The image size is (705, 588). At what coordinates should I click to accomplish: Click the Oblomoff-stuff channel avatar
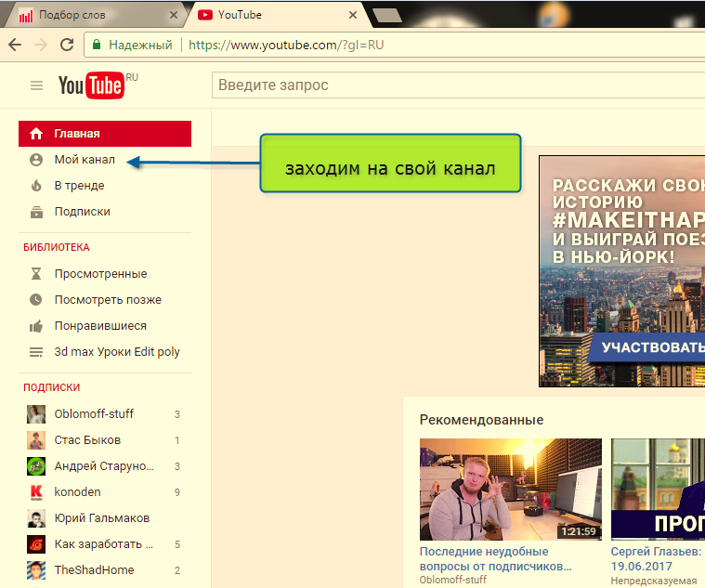point(36,414)
